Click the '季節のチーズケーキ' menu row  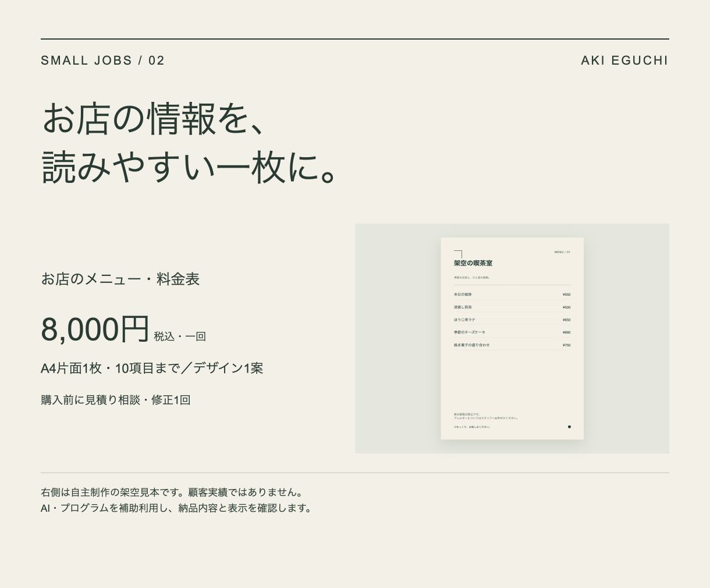[x=512, y=332]
